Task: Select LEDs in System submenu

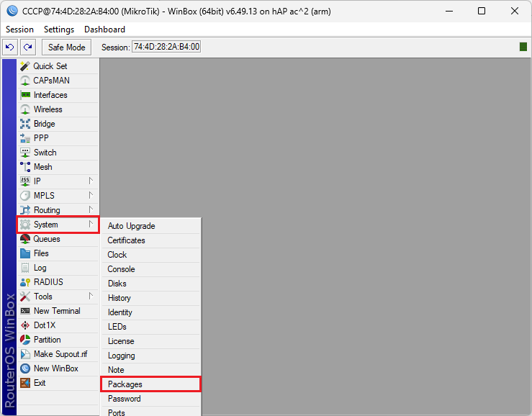Action: [x=150, y=327]
